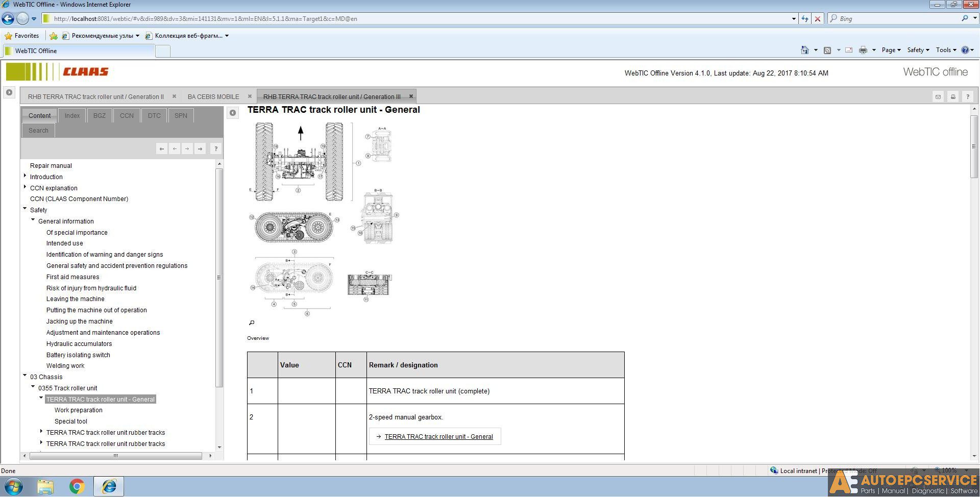
Task: Click the track roller unit diagram image
Action: [324, 218]
